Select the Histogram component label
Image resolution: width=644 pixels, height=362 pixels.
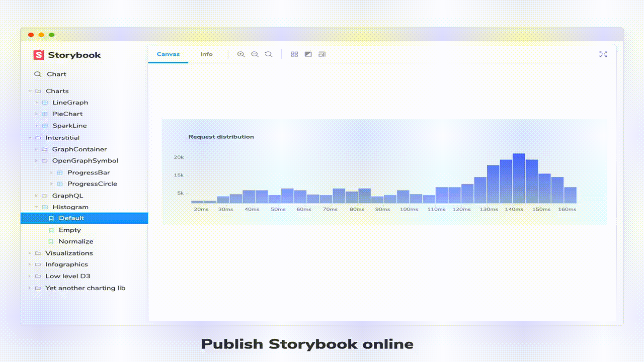point(70,207)
